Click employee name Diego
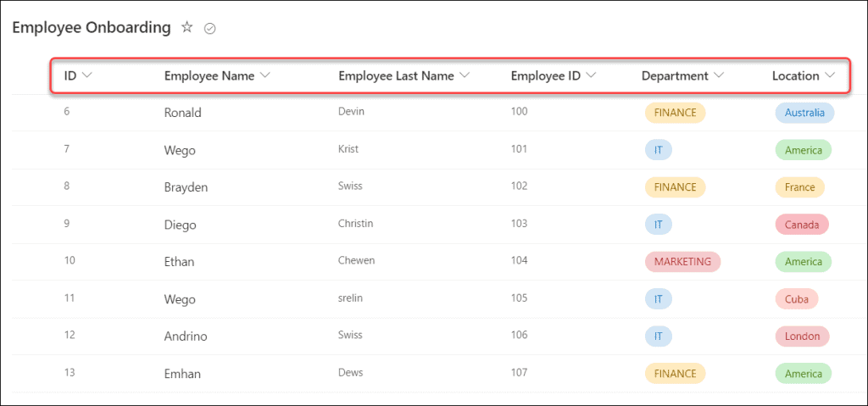The height and width of the screenshot is (406, 868). click(181, 225)
